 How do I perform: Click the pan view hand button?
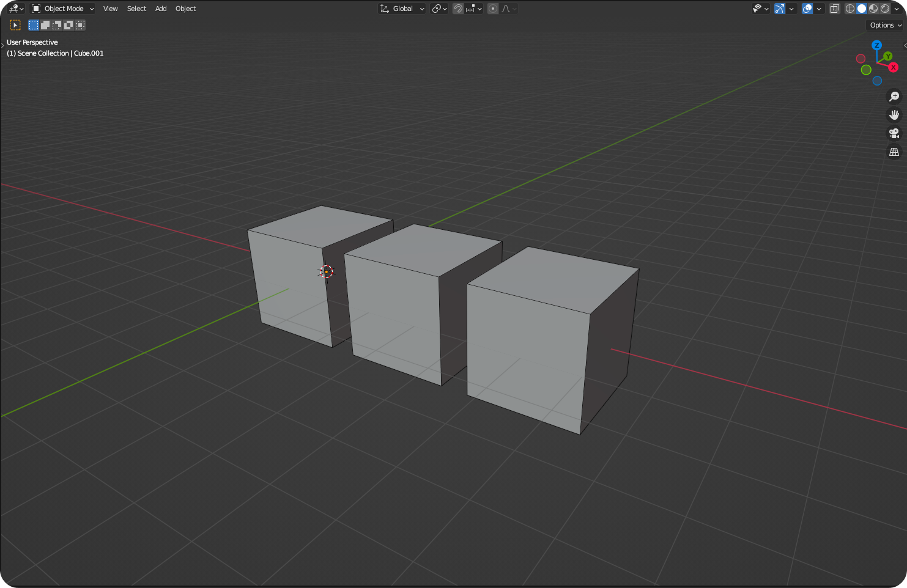coord(894,115)
